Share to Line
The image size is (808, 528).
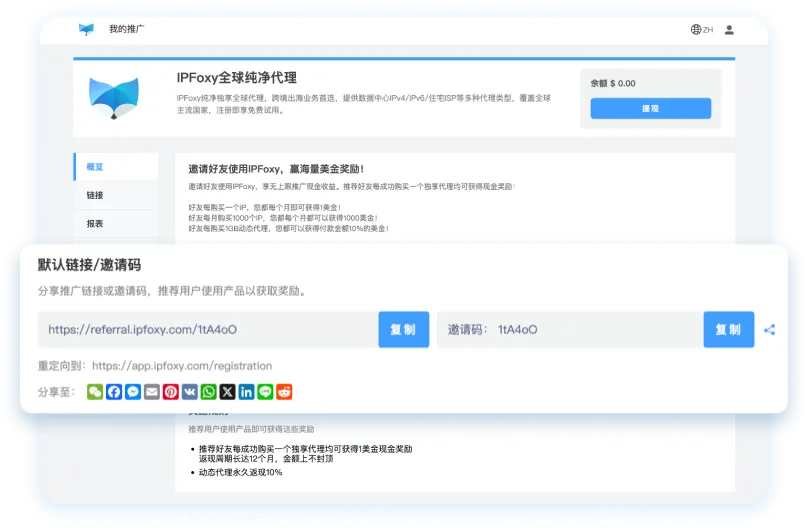tap(265, 392)
